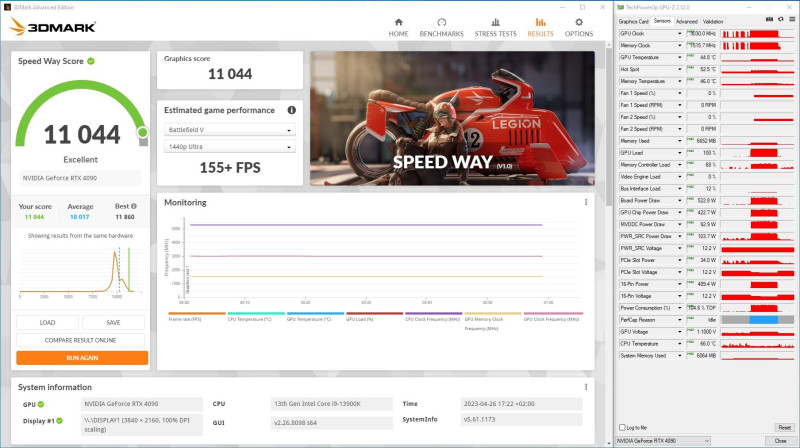Select the RESULTS section in 3DMark

point(540,28)
